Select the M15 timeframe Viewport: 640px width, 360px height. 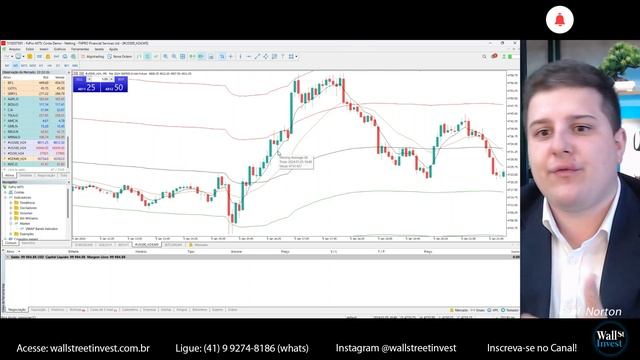click(x=24, y=65)
